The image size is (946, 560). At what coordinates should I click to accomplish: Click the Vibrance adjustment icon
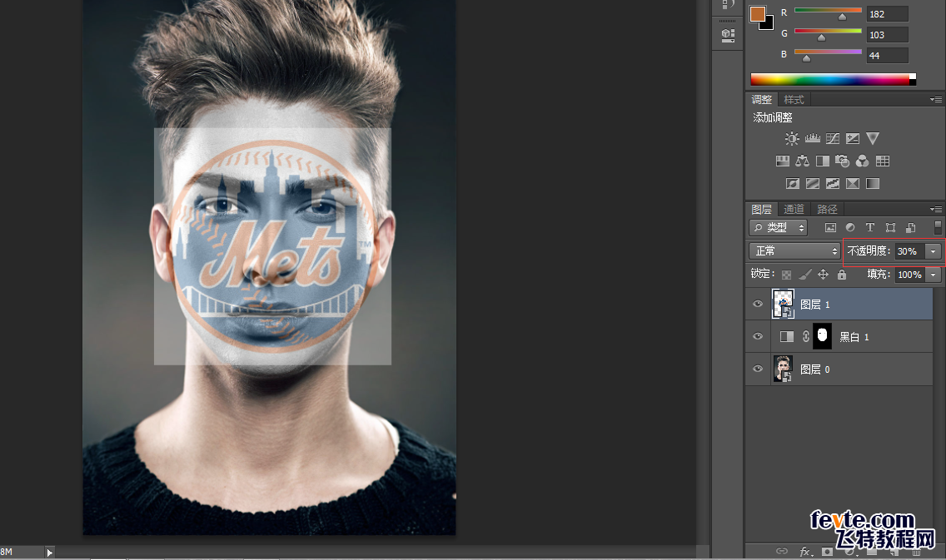click(873, 139)
